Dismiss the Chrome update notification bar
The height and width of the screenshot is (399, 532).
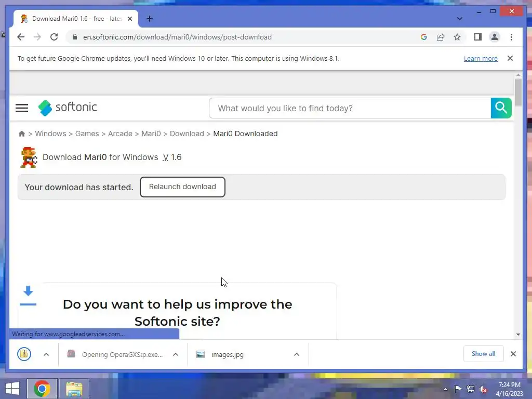coord(510,58)
